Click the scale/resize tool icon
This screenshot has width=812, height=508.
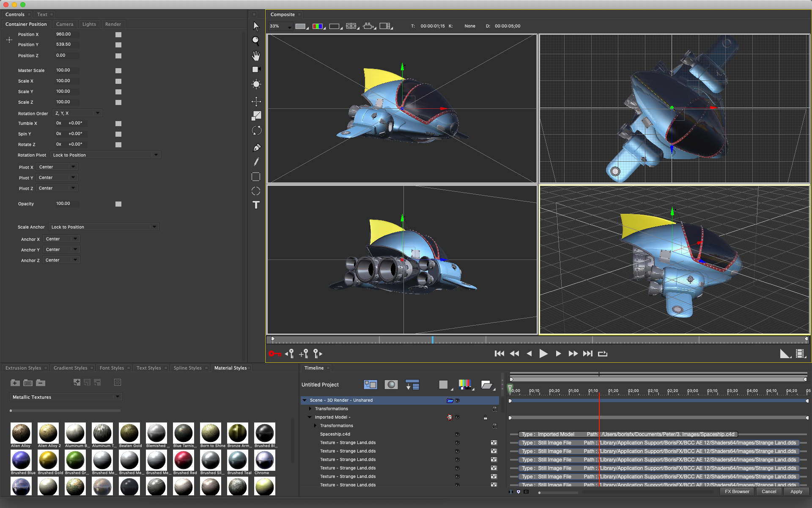(x=256, y=115)
